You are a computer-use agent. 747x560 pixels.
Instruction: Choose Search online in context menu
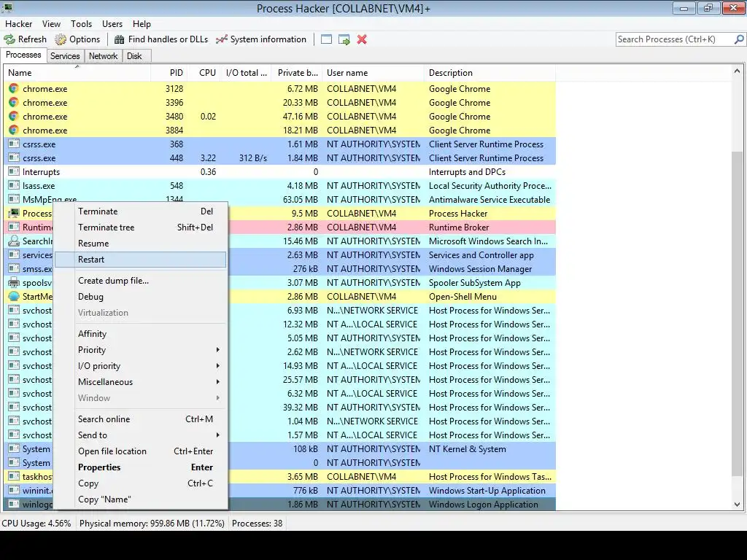tap(141, 419)
